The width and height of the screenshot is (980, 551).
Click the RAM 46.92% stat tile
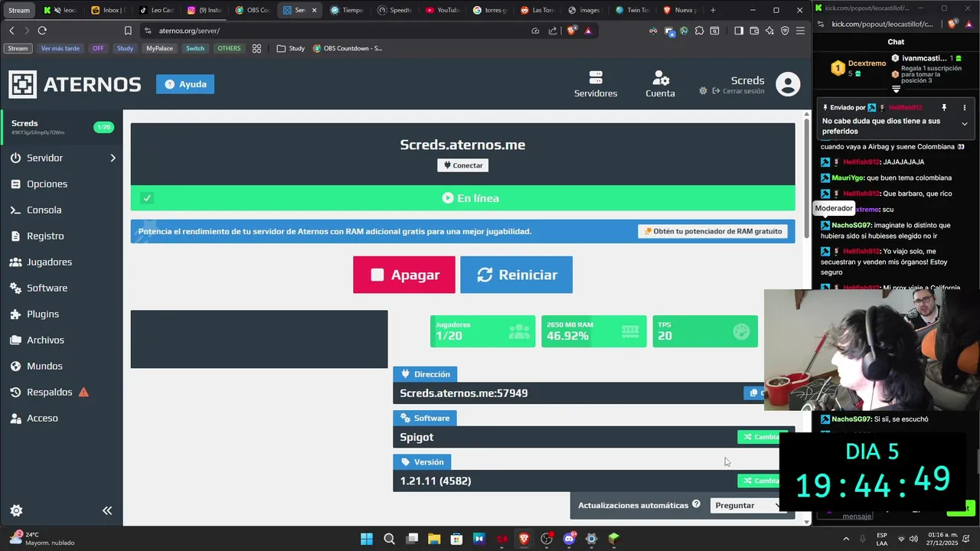[593, 331]
